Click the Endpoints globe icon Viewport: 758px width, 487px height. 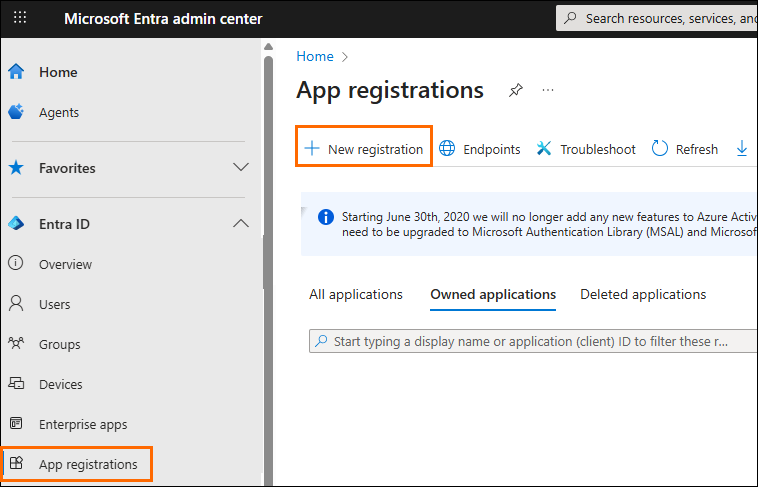coord(447,148)
